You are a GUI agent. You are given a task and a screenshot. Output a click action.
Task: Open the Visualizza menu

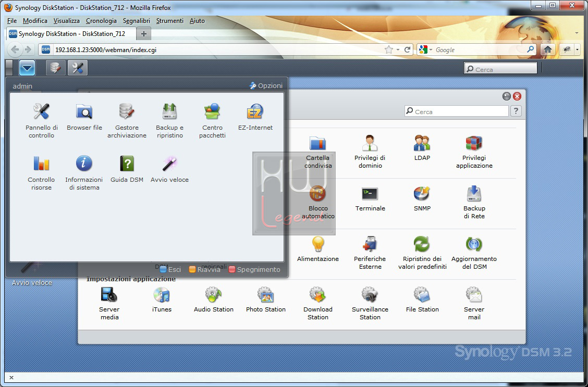[x=66, y=21]
